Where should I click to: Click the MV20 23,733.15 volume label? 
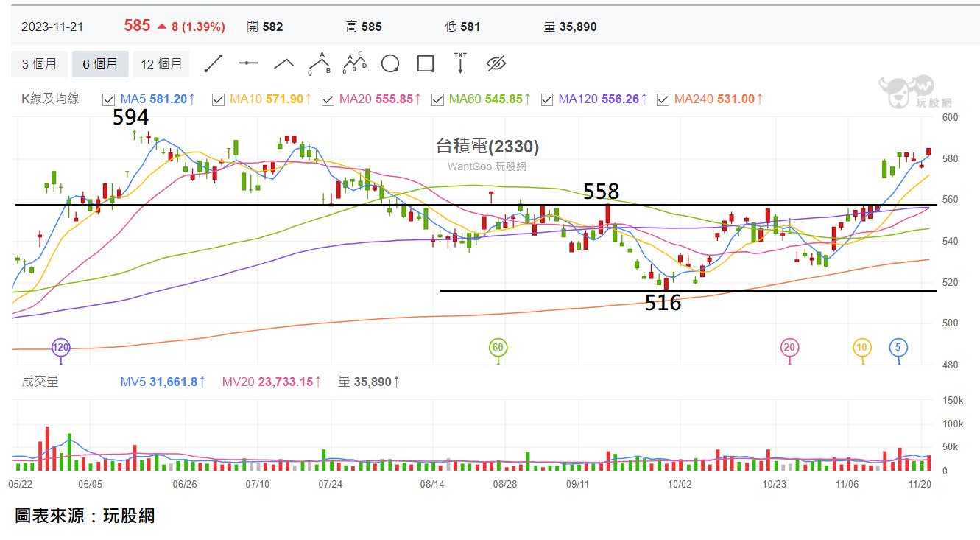coord(272,382)
